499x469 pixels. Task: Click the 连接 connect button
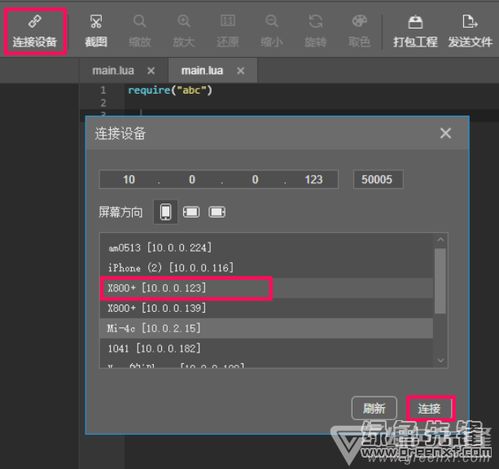(430, 408)
